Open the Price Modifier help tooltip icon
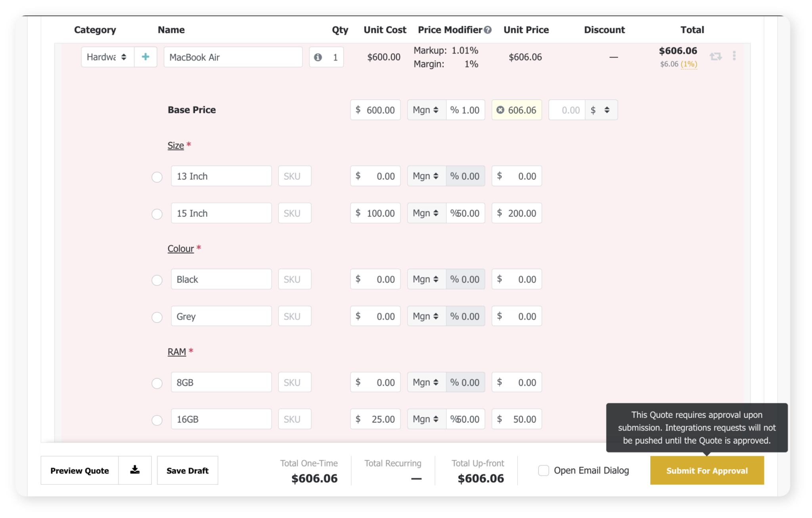The height and width of the screenshot is (518, 812). 487,29
